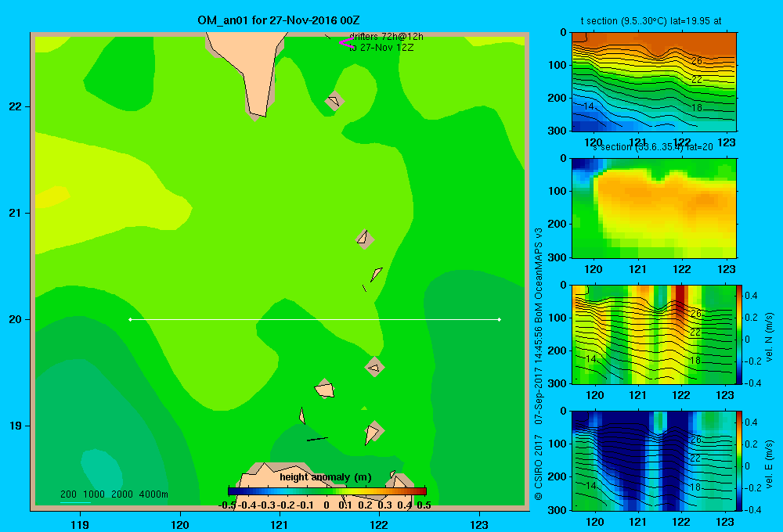This screenshot has width=783, height=532.
Task: Click the vel. N vertical color scale
Action: click(739, 334)
